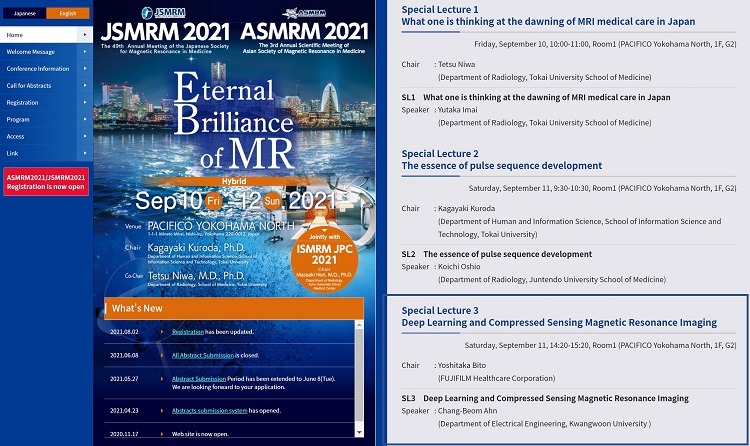Viewport: 750px width, 446px height.
Task: Click the Saturday 9:30-10:30 schedule line
Action: tap(602, 188)
